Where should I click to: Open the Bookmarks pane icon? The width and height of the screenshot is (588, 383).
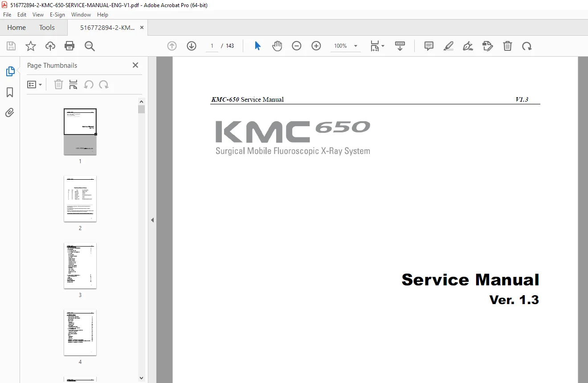(x=10, y=92)
